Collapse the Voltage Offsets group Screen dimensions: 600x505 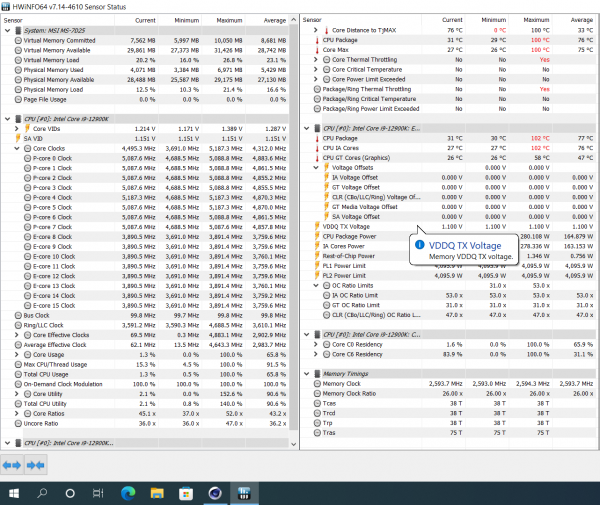point(316,168)
